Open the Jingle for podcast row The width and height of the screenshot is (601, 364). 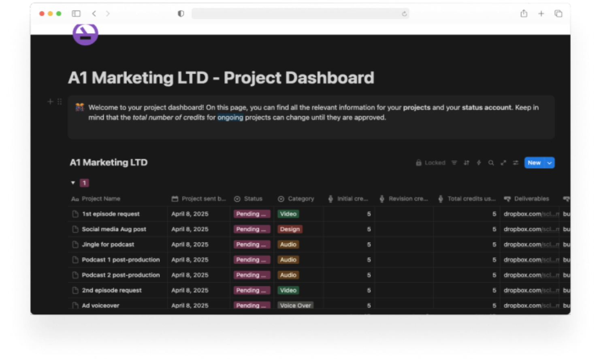[108, 244]
